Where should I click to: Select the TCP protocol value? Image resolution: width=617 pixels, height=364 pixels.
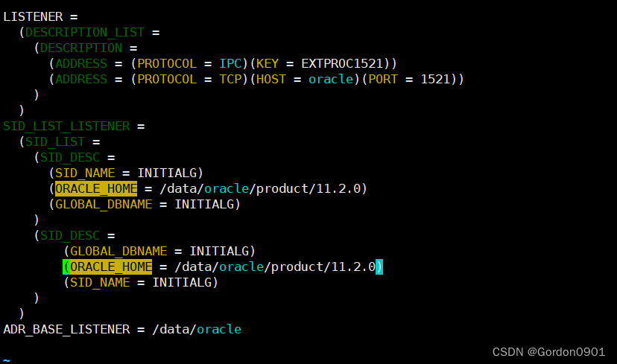point(230,80)
